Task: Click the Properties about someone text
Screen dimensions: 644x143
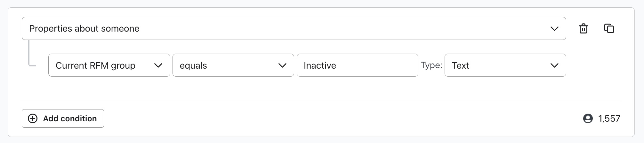Action: [x=84, y=28]
